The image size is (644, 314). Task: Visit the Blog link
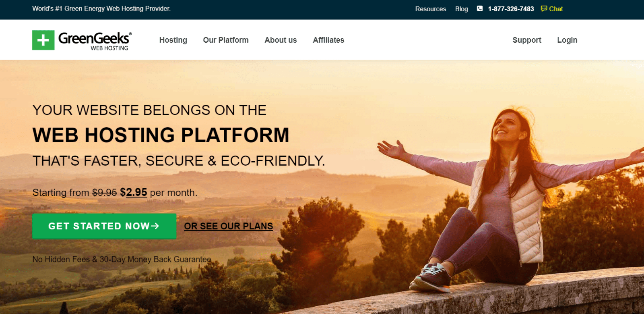(462, 9)
